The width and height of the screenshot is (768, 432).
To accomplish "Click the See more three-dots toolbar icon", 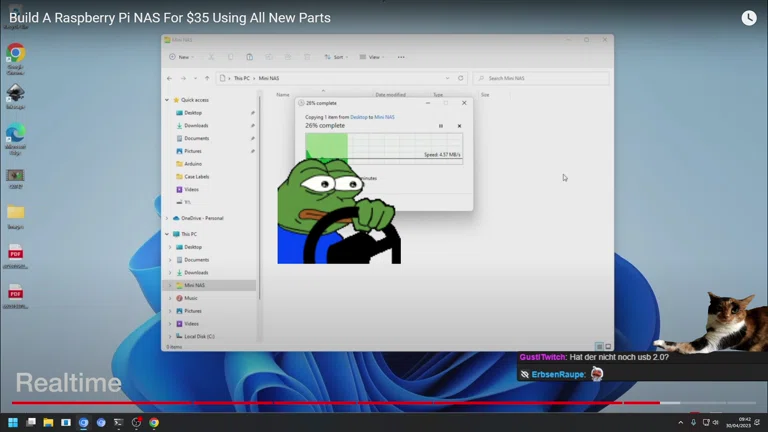I will (402, 57).
